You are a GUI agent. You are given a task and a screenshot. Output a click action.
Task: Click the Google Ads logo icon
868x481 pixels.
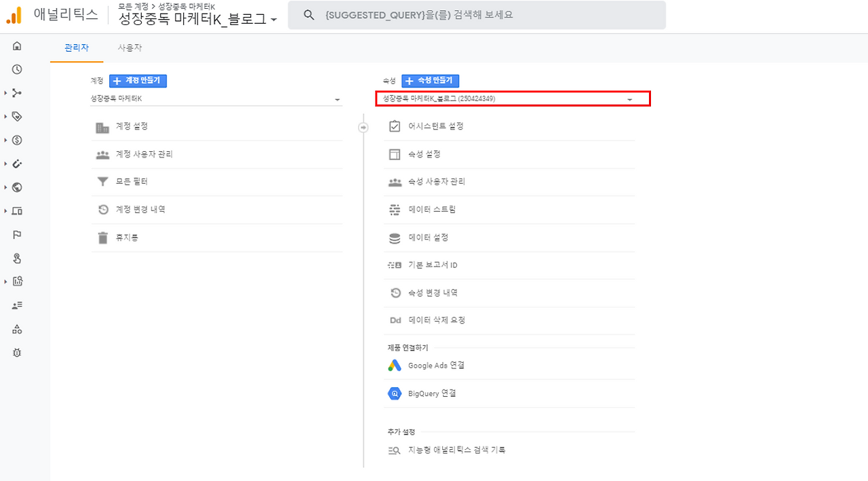(x=395, y=366)
